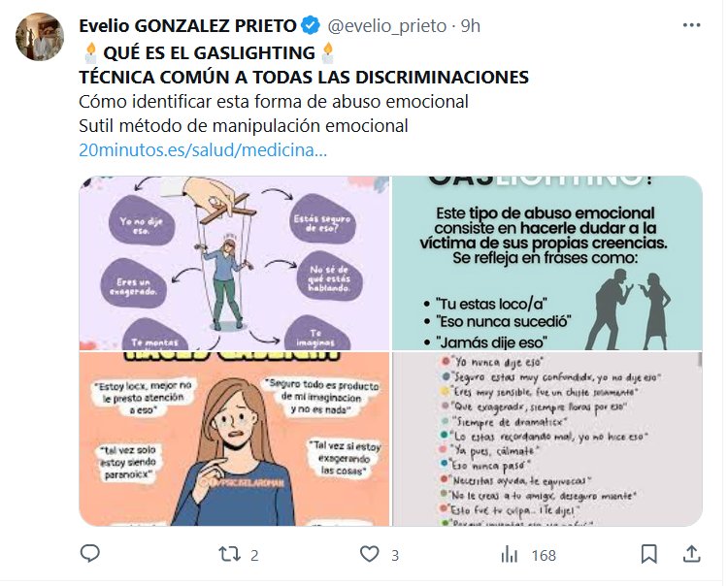Screen dimensions: 728x586
Task: Click the blue verified badge
Action: coord(311,25)
